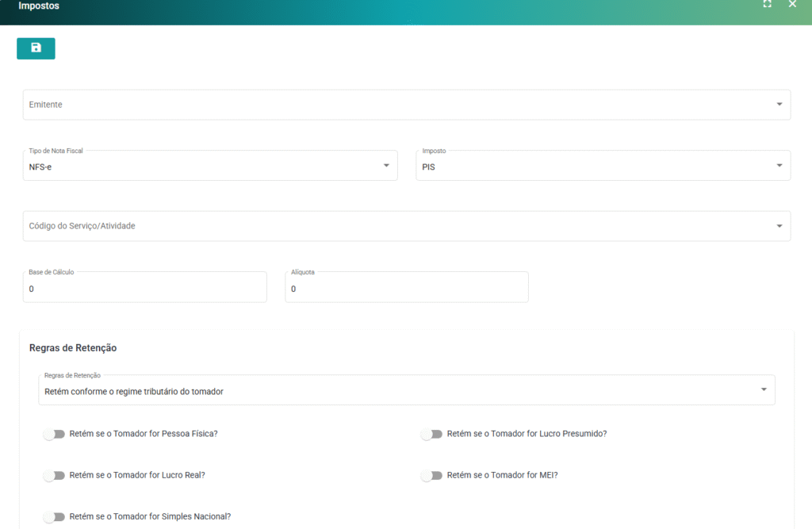Enable retention for Tomador Pessoa Física
This screenshot has width=812, height=529.
tap(54, 434)
